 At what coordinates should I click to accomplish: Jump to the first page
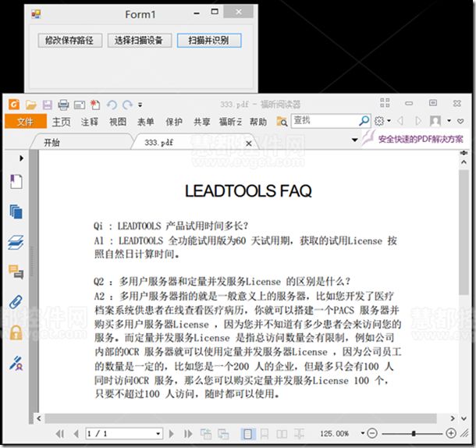[x=60, y=434]
